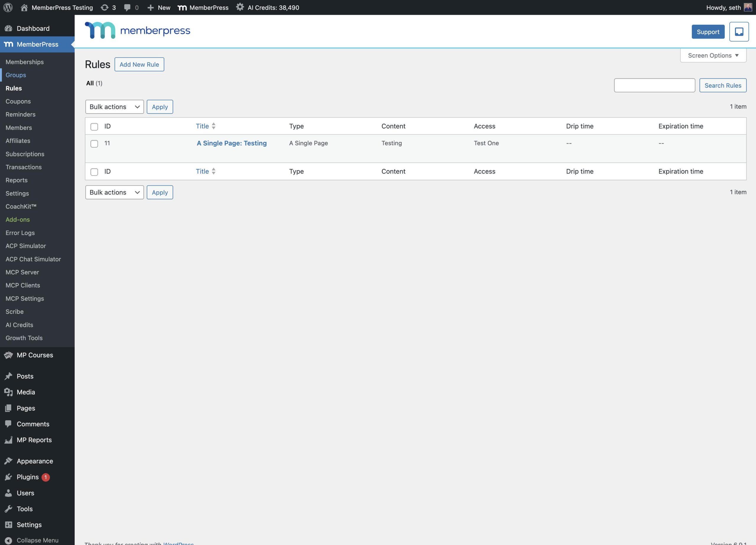Open Affiliates submenu item

click(x=18, y=140)
